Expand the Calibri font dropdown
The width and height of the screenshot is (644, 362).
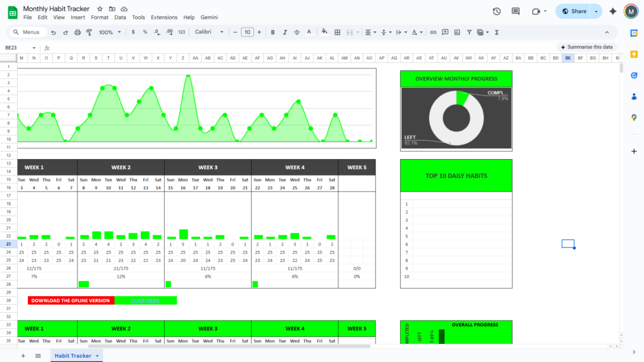pyautogui.click(x=209, y=32)
